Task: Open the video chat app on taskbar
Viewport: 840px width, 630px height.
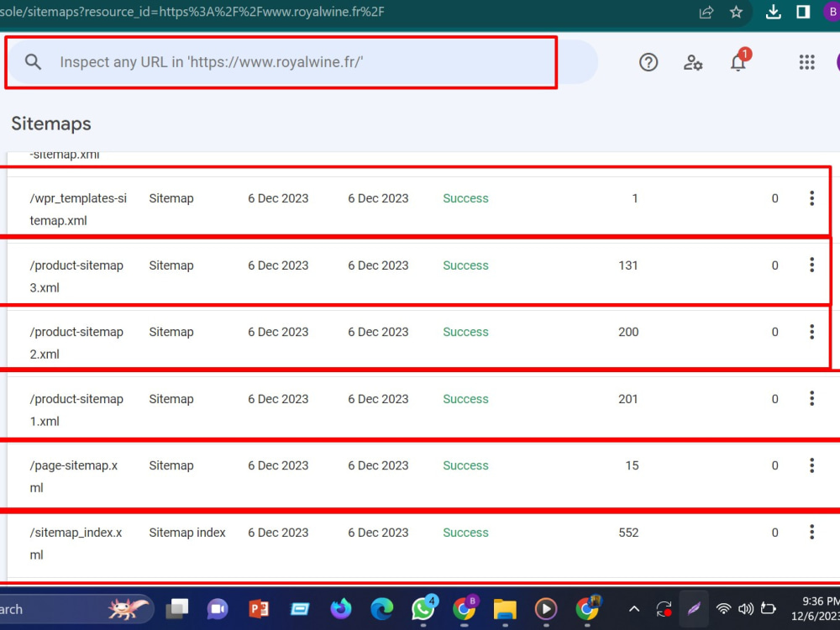Action: (x=218, y=608)
